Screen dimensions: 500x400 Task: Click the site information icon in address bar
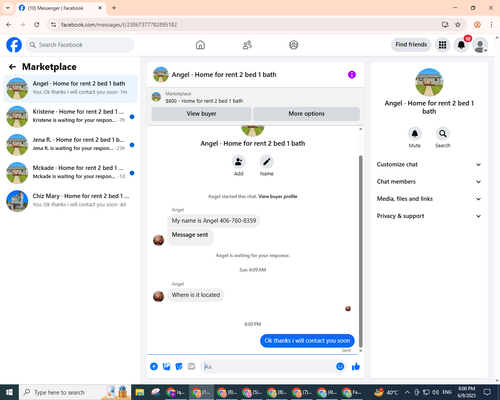(53, 25)
